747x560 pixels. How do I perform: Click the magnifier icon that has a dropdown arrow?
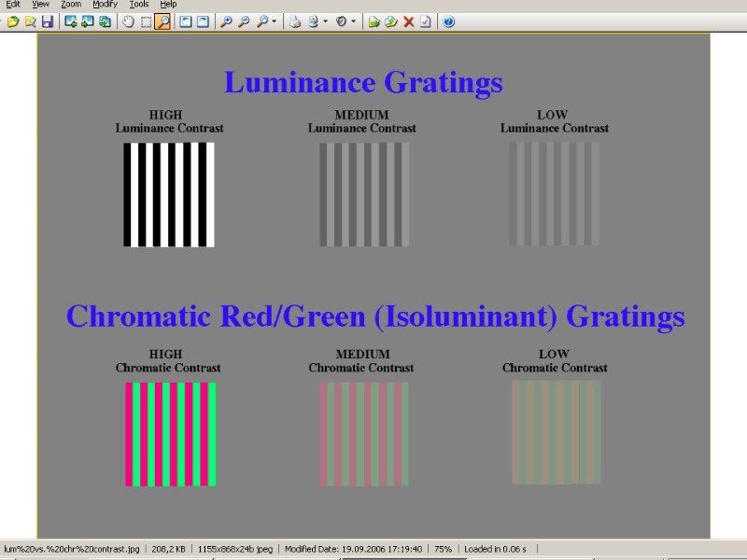(x=262, y=21)
